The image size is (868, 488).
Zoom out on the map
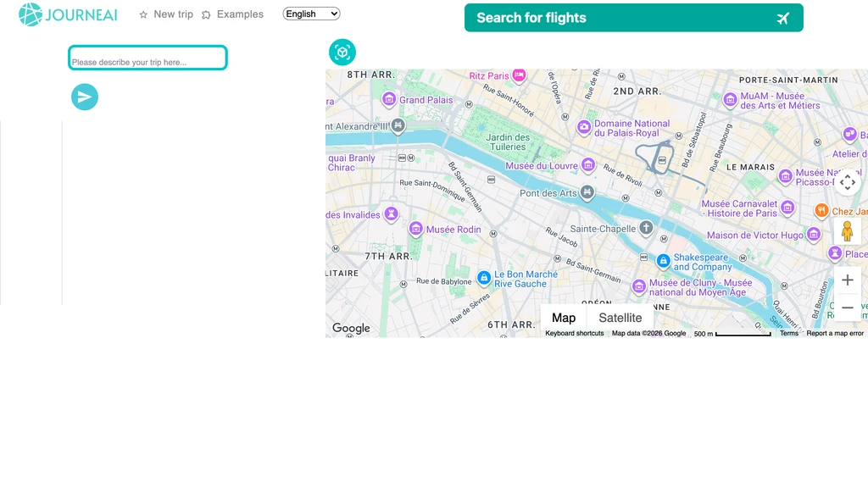[847, 307]
